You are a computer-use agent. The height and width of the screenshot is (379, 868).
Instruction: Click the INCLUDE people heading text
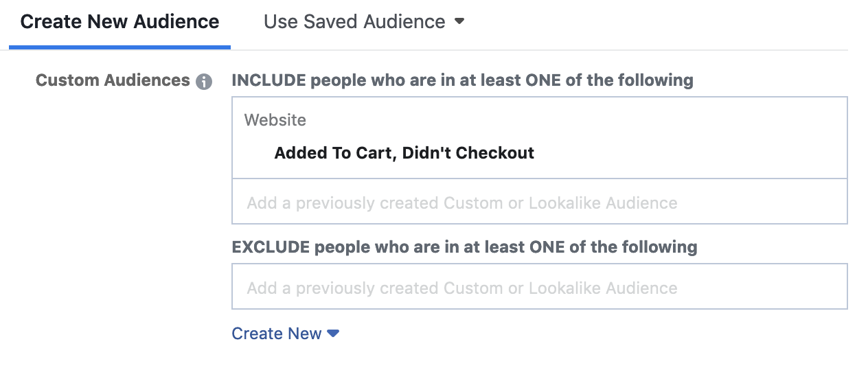(462, 80)
